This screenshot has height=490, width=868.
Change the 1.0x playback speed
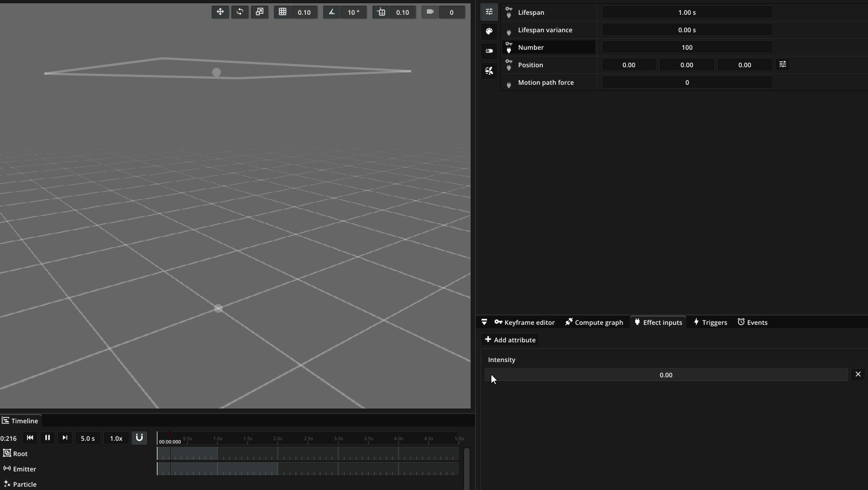116,438
